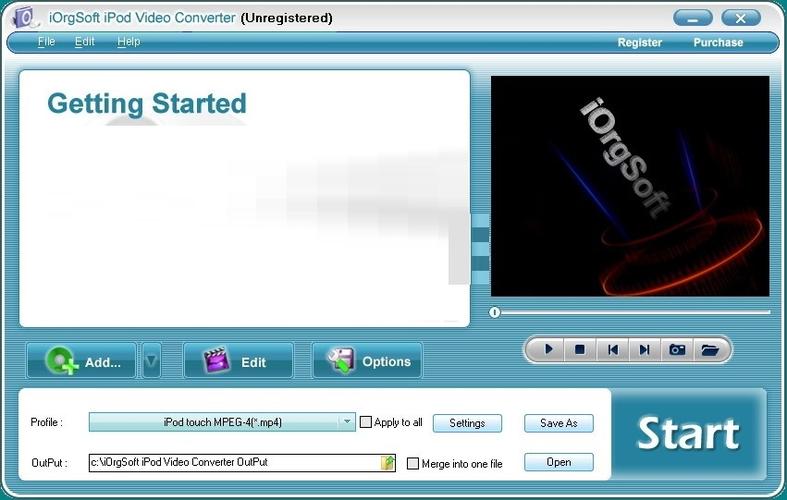Click the Register link
787x500 pixels.
[639, 43]
